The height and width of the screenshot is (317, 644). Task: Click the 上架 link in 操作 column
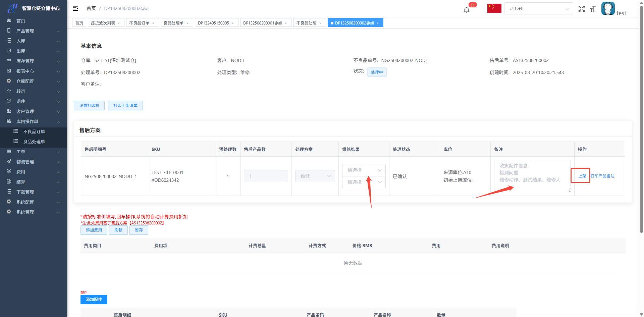(x=582, y=176)
